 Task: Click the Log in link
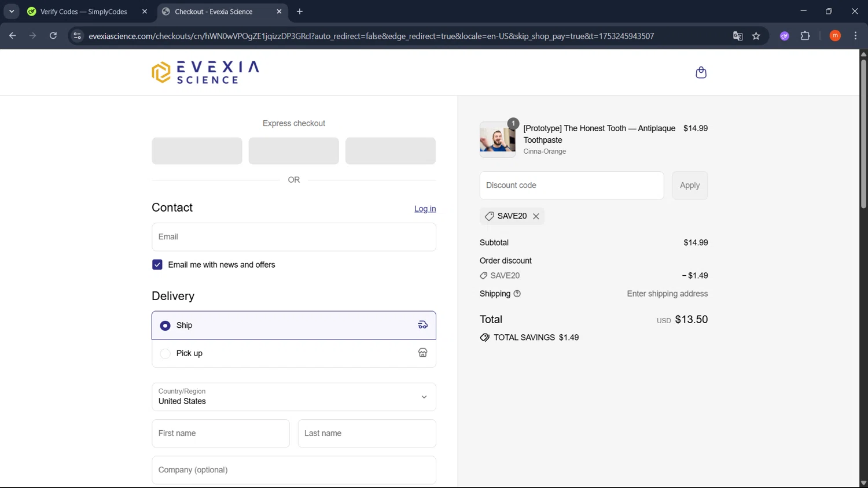pyautogui.click(x=425, y=209)
